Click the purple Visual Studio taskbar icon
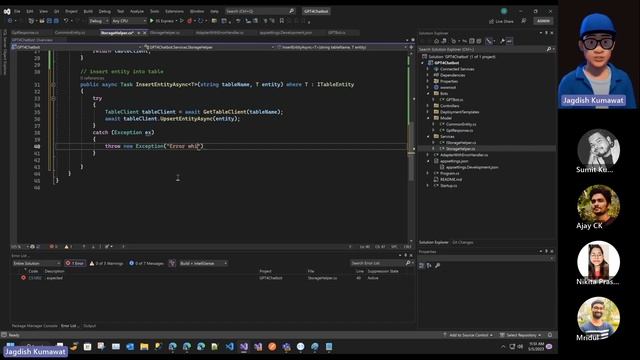Image resolution: width=640 pixels, height=360 pixels. [x=244, y=347]
